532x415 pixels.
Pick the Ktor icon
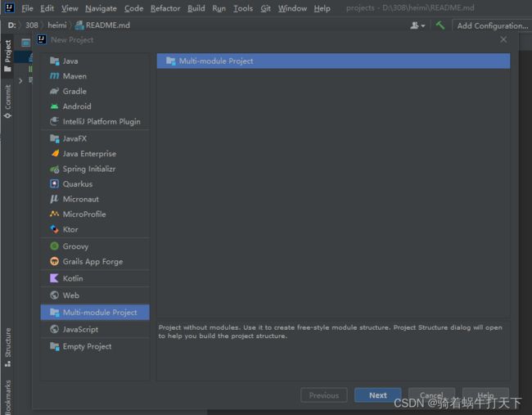point(54,229)
